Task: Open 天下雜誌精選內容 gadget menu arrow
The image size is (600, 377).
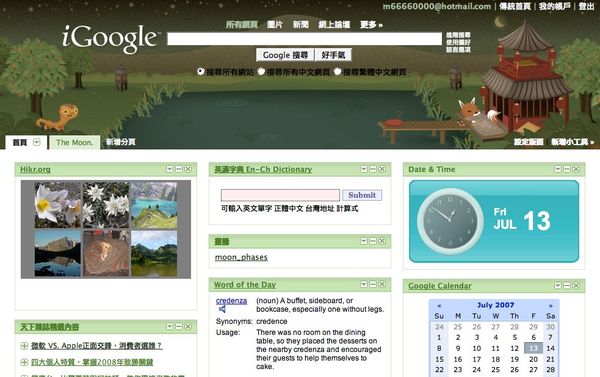Action: coord(170,326)
